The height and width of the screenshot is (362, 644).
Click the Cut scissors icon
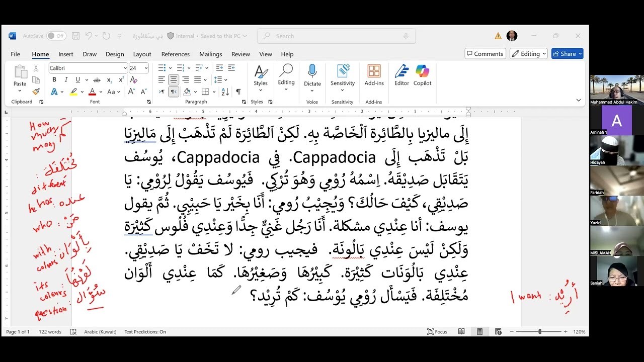36,68
